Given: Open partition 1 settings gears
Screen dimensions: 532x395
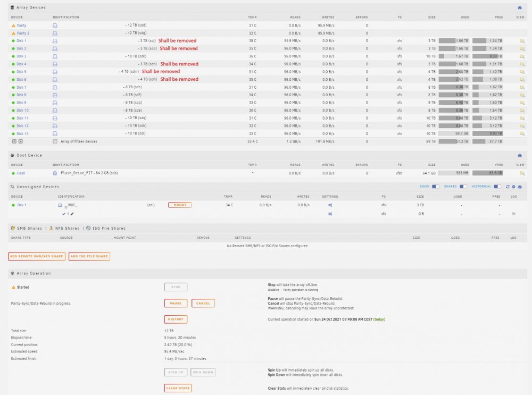Looking at the screenshot, I should (330, 214).
